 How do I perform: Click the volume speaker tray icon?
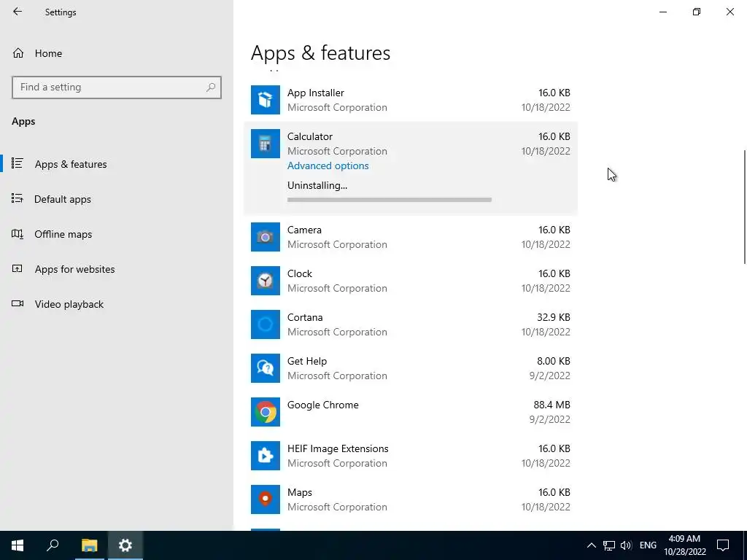[x=626, y=545]
